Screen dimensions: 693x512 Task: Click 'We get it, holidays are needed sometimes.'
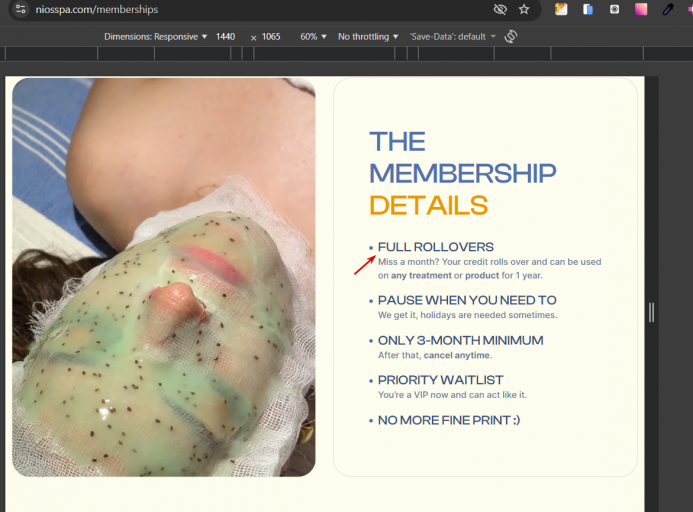point(468,315)
